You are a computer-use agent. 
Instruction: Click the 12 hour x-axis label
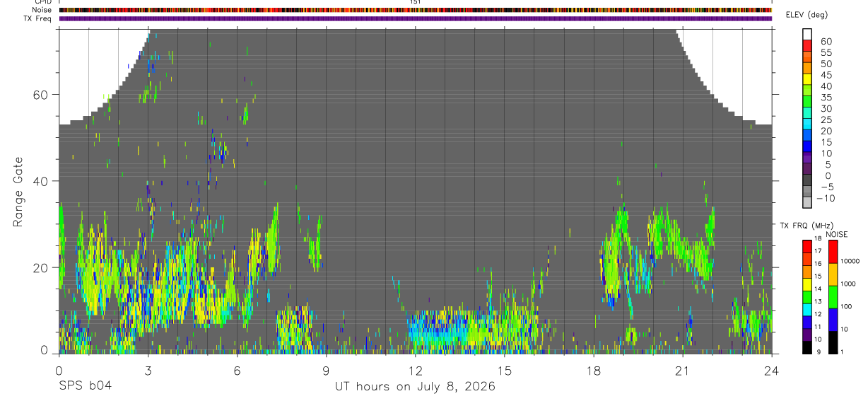click(x=415, y=369)
